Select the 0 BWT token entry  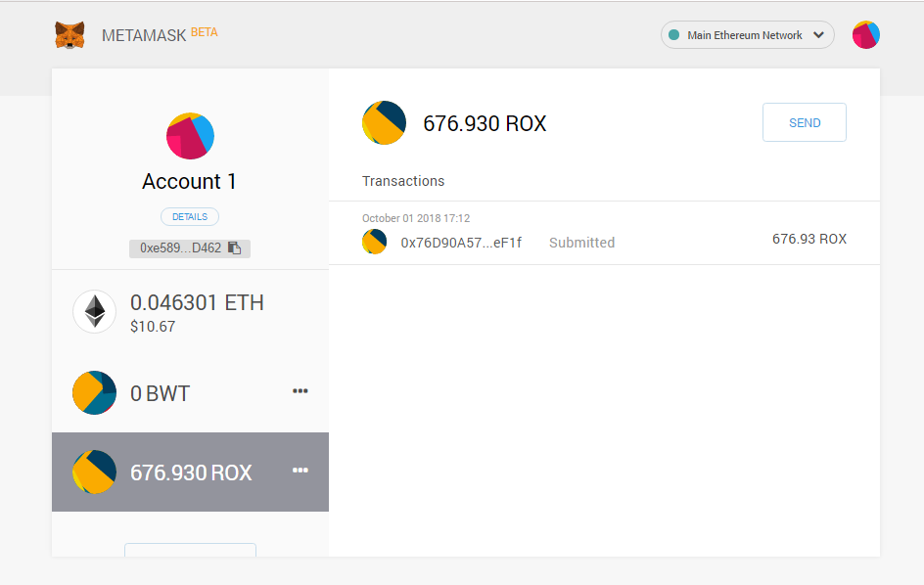[x=190, y=392]
